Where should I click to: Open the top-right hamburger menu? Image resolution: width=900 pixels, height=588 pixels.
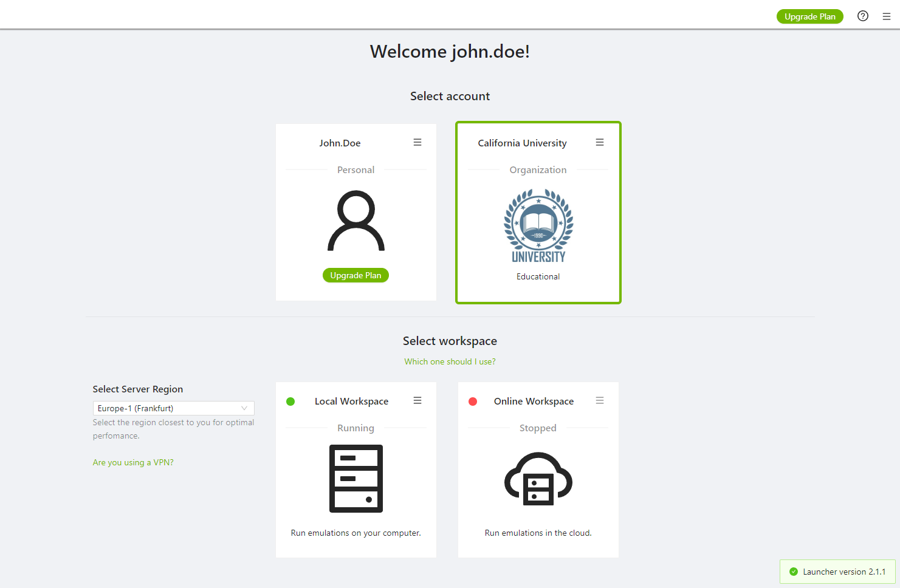(886, 17)
